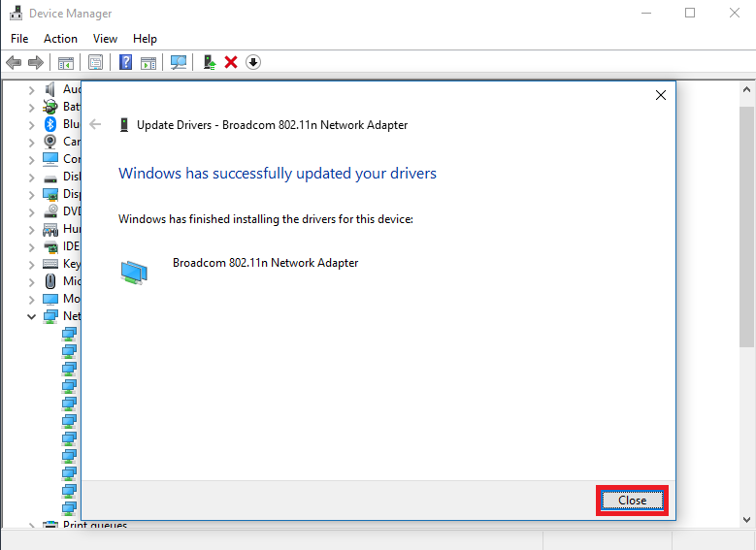Expand the DVD drives category arrow
The height and width of the screenshot is (550, 756).
tap(31, 212)
